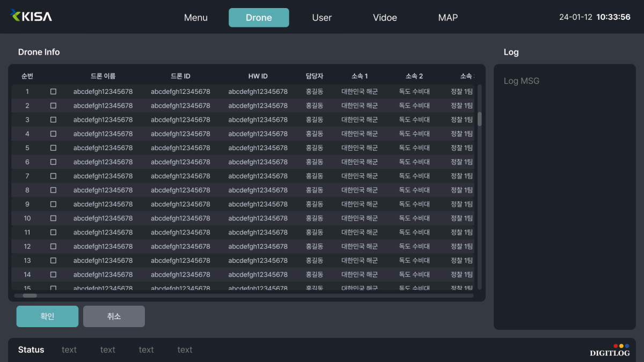Go to the User tab
Viewport: 644px width, 362px height.
[321, 18]
